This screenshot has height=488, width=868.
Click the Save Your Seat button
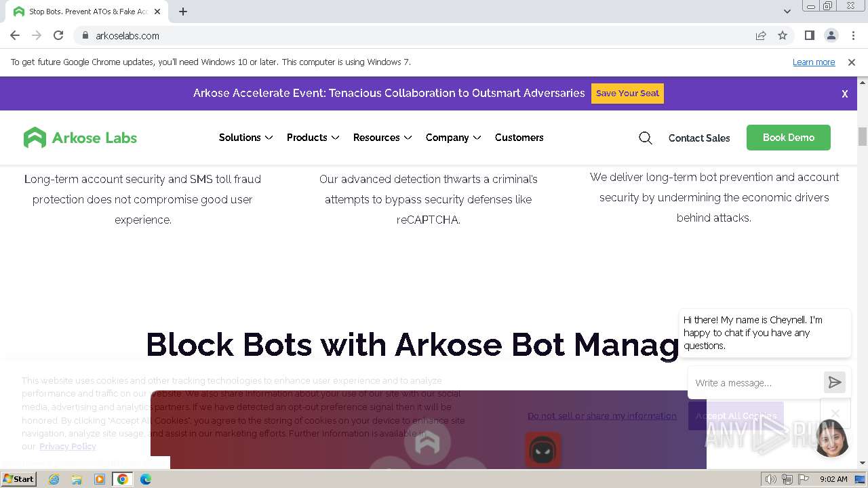[x=627, y=94]
